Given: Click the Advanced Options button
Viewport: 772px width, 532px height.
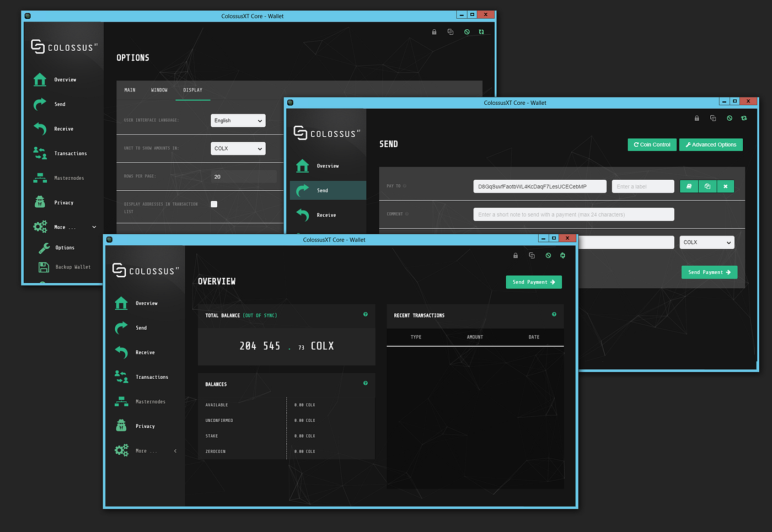Looking at the screenshot, I should [711, 144].
